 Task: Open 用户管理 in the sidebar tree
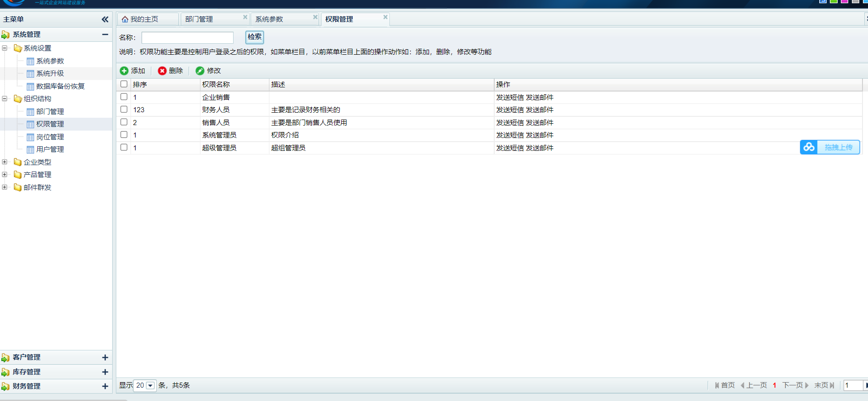(x=50, y=149)
